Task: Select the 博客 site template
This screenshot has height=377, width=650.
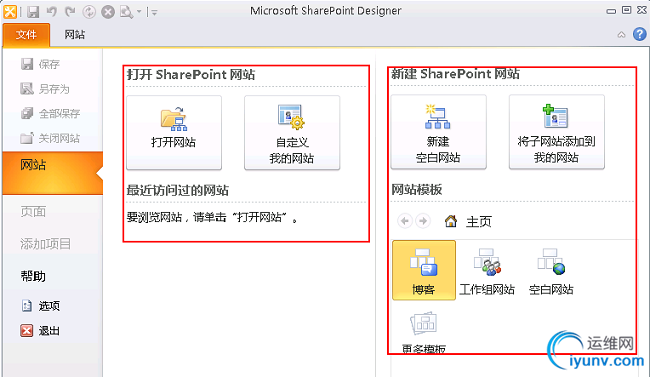Action: pyautogui.click(x=424, y=270)
